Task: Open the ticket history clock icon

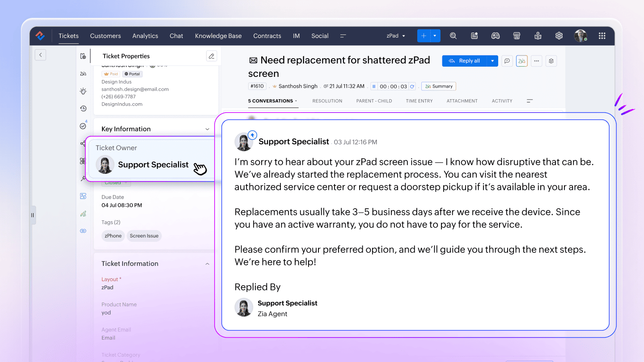Action: [83, 109]
